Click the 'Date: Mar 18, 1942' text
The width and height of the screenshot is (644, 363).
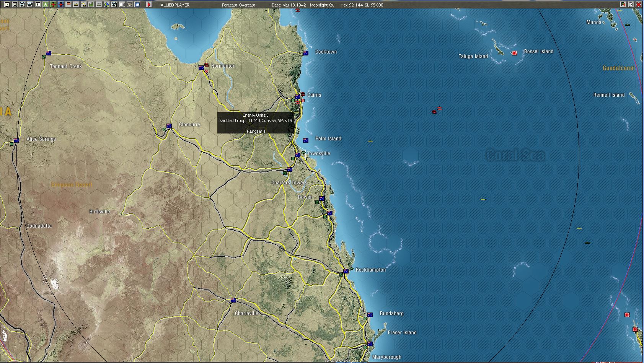289,5
